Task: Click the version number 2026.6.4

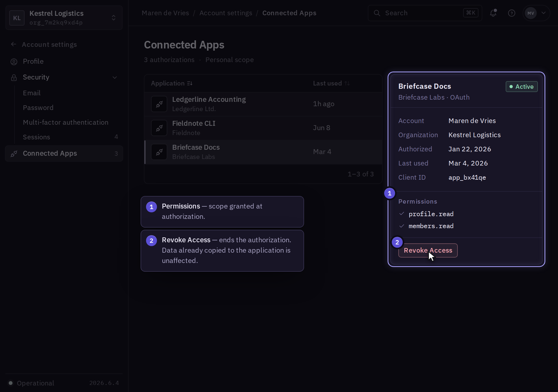Action: 104,383
